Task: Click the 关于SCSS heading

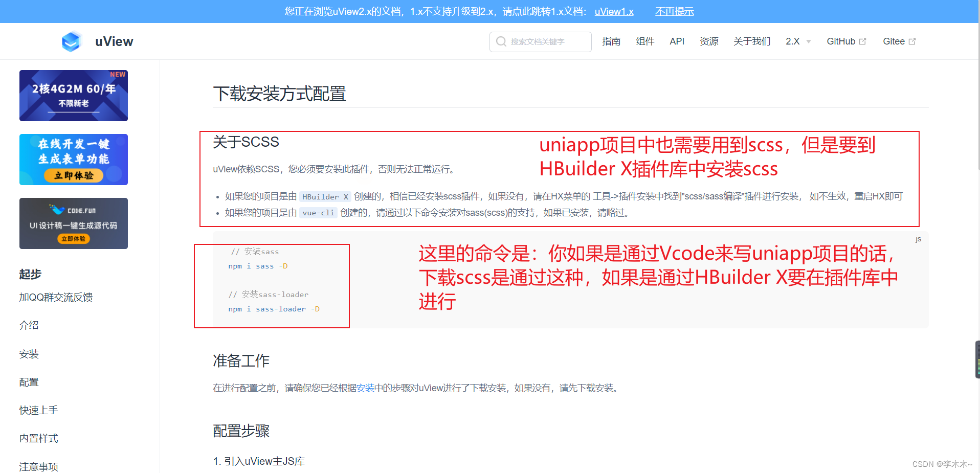Action: (x=246, y=142)
